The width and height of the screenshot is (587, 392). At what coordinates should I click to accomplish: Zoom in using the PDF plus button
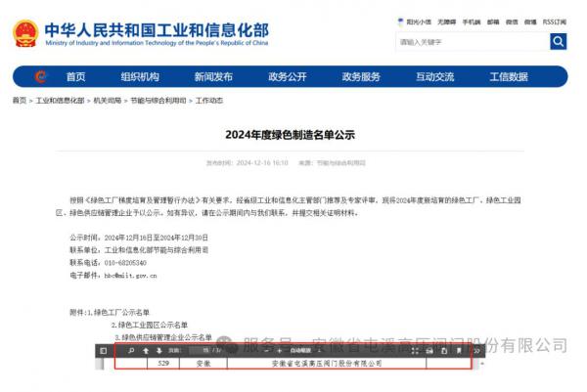(x=279, y=350)
